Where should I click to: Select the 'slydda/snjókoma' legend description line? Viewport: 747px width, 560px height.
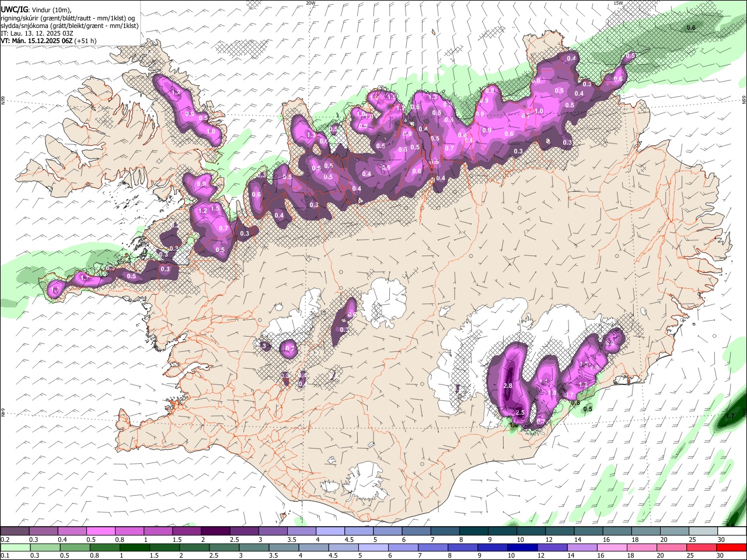coord(70,26)
